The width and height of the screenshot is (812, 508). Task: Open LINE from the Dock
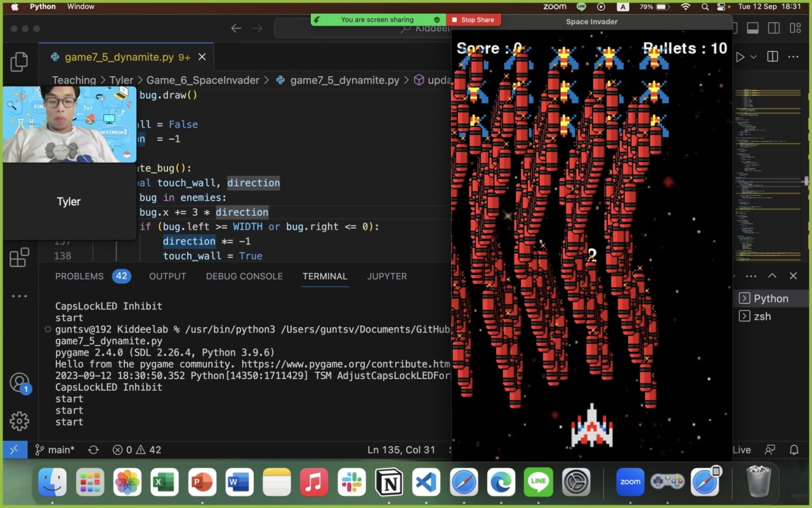pyautogui.click(x=539, y=483)
